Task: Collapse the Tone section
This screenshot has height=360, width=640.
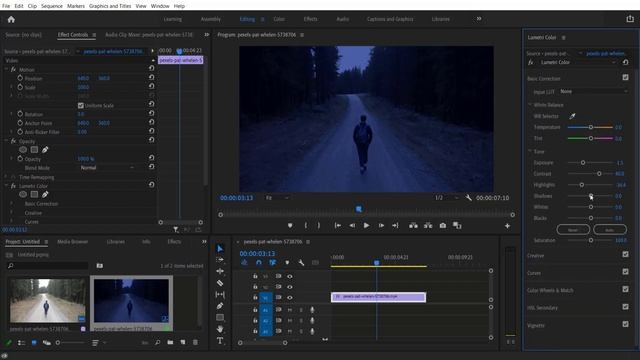Action: (530, 151)
